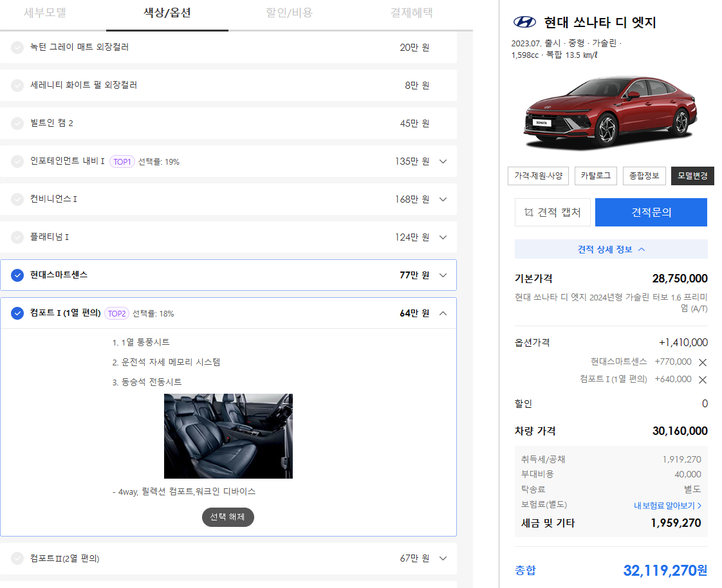Image resolution: width=722 pixels, height=588 pixels.
Task: Click the 세금 및 기타 1,959,270 value
Action: pos(676,523)
